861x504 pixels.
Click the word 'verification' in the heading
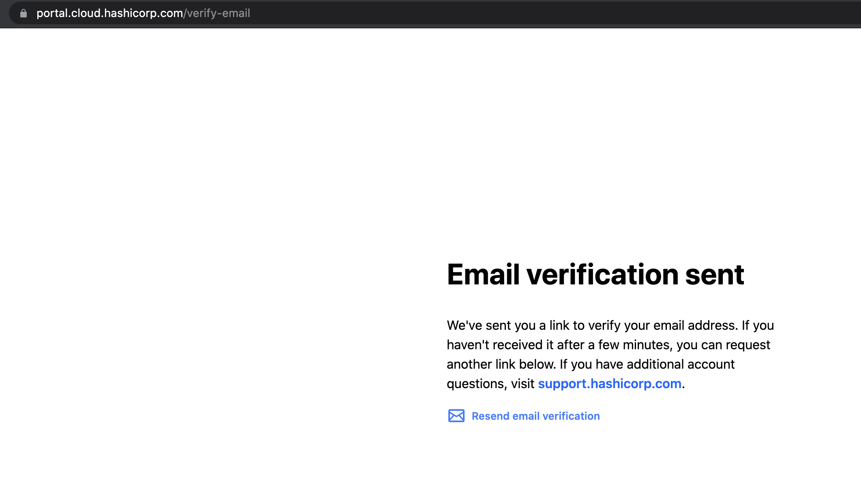click(602, 275)
